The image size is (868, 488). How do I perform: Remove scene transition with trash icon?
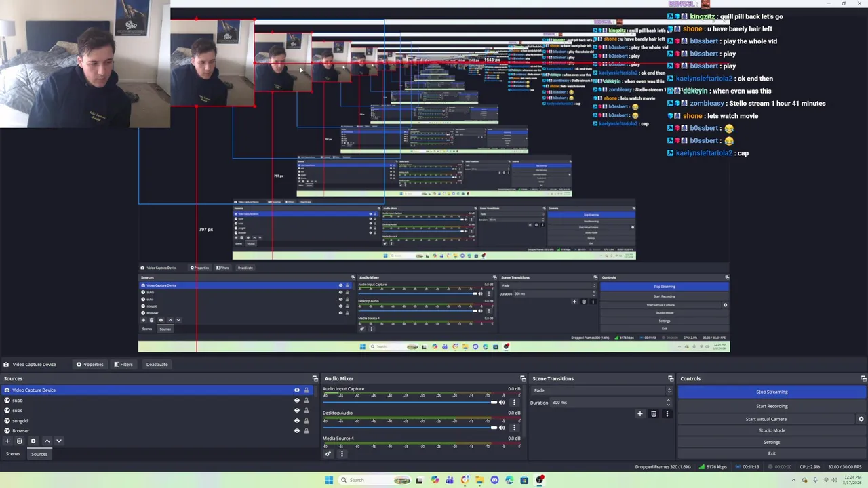click(x=654, y=413)
